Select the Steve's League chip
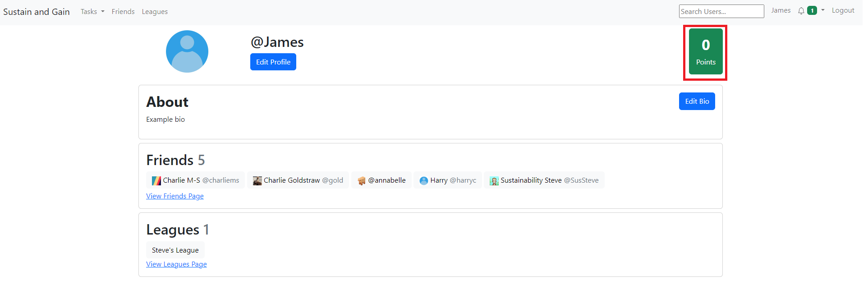 point(175,250)
